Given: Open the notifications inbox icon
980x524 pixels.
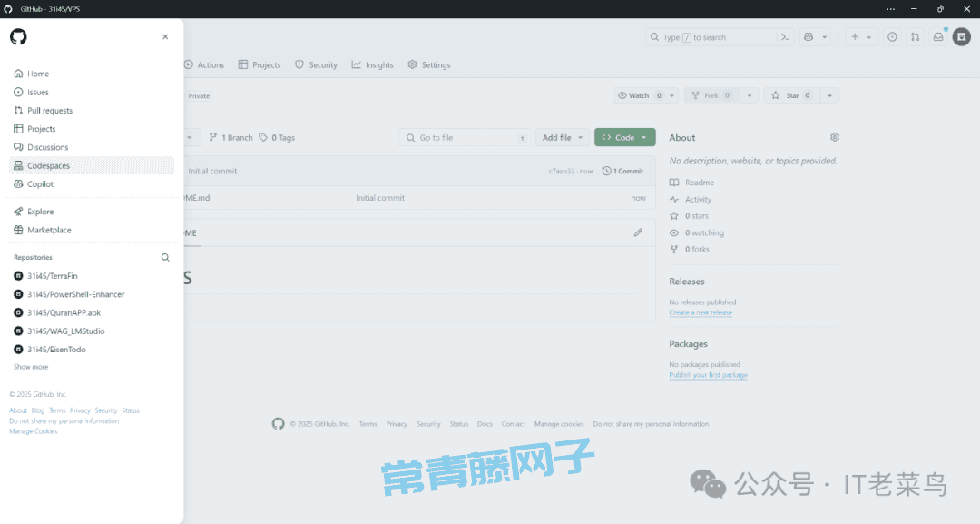Looking at the screenshot, I should [938, 37].
